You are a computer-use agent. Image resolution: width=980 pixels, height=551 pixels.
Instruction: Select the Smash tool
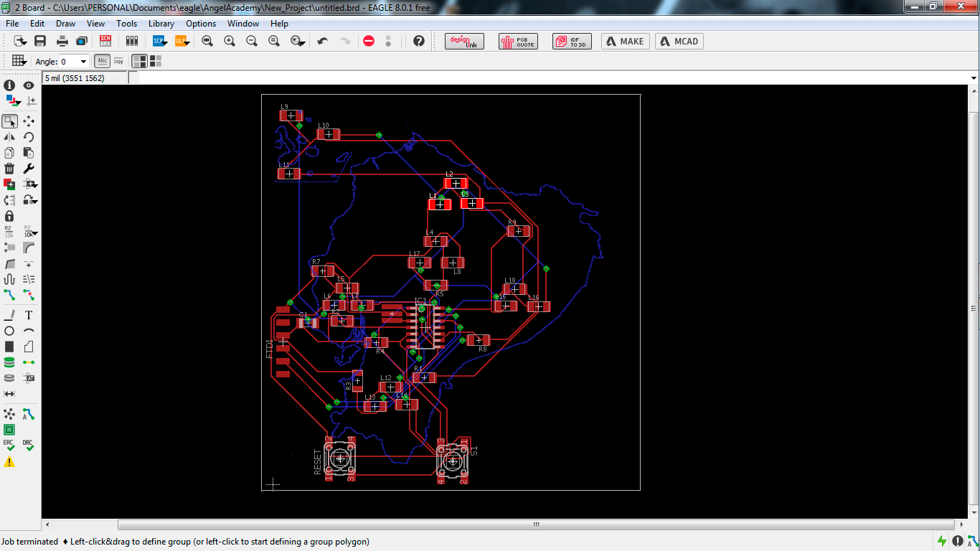9,248
